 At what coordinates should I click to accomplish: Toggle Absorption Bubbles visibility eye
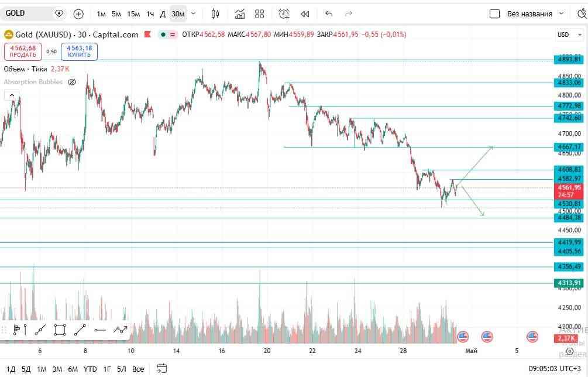(x=71, y=82)
